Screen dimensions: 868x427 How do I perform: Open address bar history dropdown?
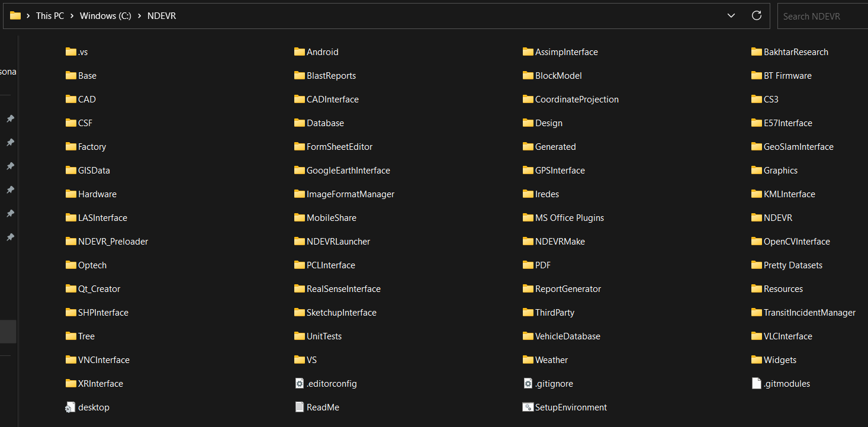coord(731,16)
